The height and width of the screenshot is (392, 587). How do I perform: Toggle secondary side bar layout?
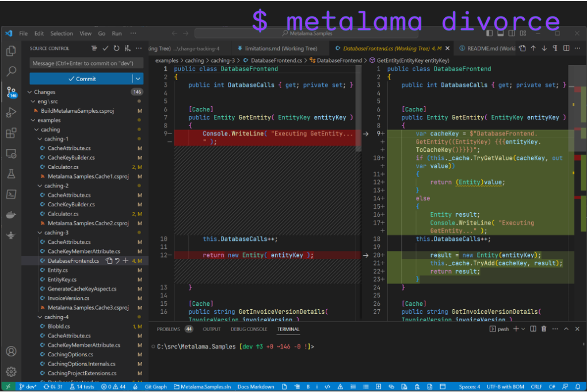(512, 33)
